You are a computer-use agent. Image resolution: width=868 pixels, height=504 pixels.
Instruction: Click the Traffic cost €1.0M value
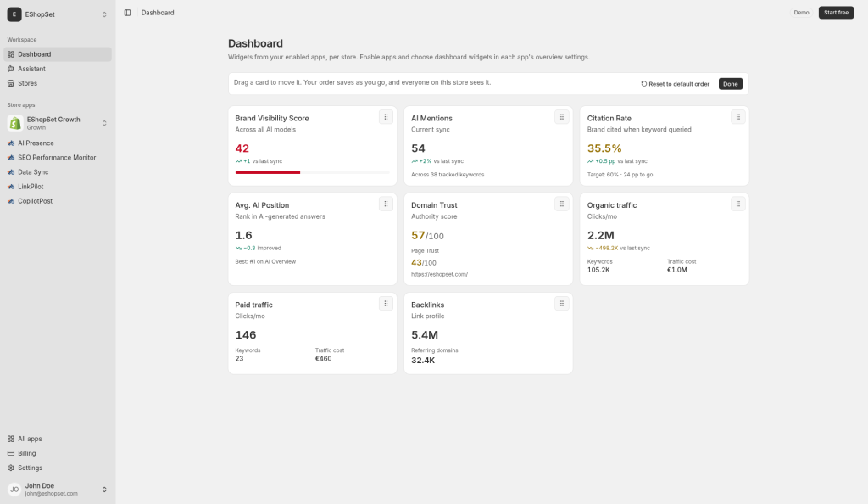(x=677, y=271)
